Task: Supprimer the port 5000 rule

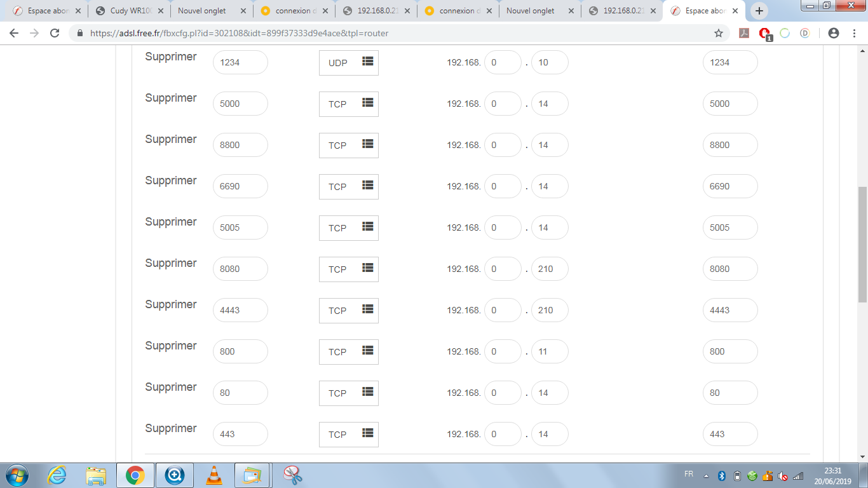Action: pyautogui.click(x=171, y=98)
